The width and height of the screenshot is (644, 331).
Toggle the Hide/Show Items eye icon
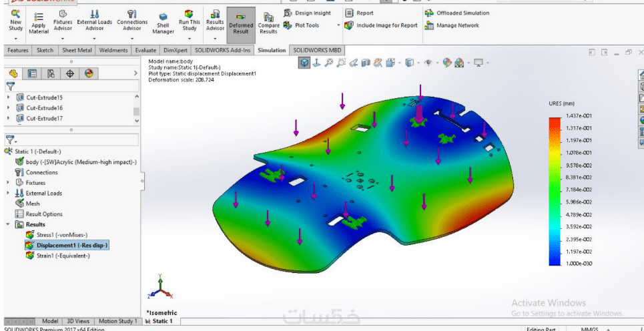coord(428,63)
